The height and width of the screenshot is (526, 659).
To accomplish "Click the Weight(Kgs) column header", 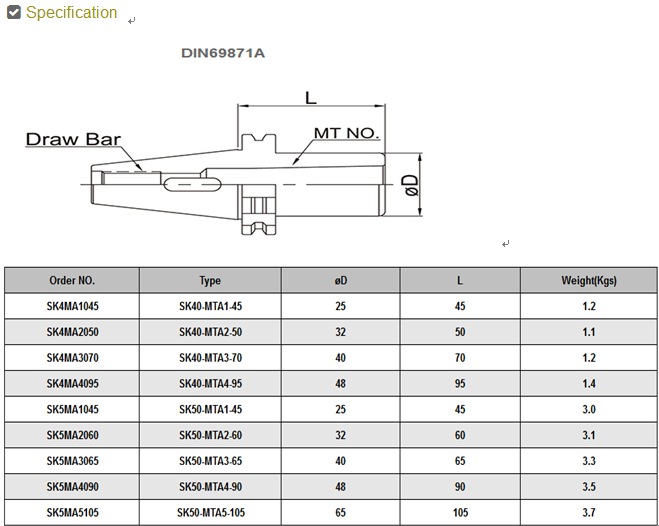I will pos(589,280).
